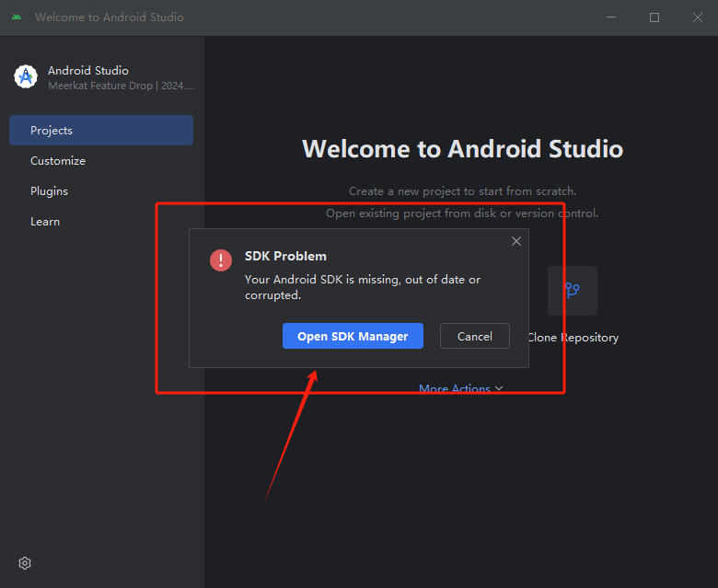This screenshot has height=588, width=718.
Task: Click the Meerkat Feature Drop version text
Action: click(121, 86)
